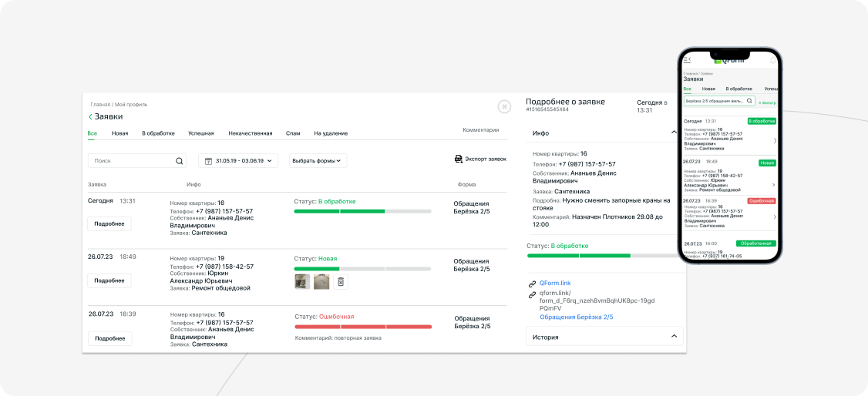Click the Главная breadcrumb link
Screen dimensions: 868x396
pos(100,105)
